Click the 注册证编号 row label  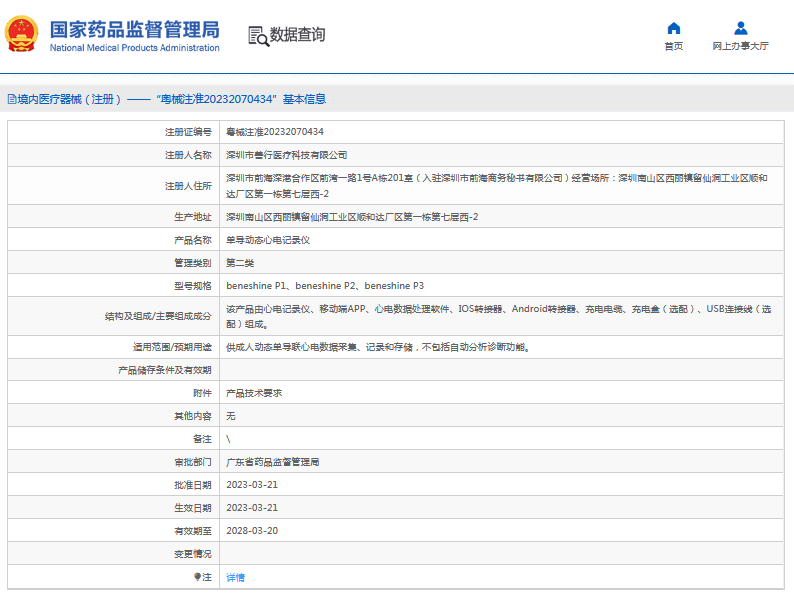coord(188,132)
